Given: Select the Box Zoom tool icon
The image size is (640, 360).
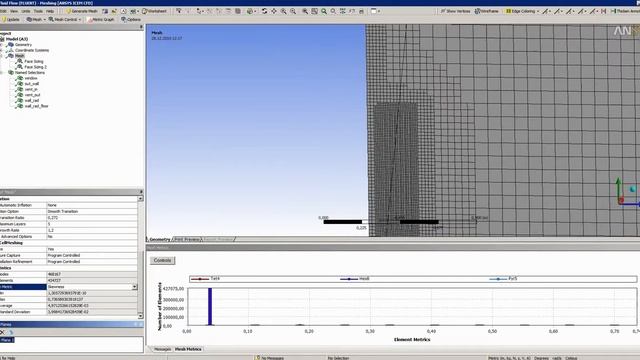Looking at the screenshot, I should pyautogui.click(x=293, y=11).
